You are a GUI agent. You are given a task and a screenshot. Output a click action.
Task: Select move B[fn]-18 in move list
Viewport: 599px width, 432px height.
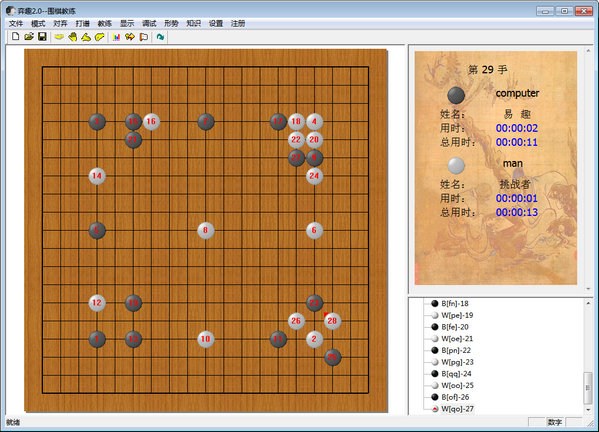click(455, 303)
